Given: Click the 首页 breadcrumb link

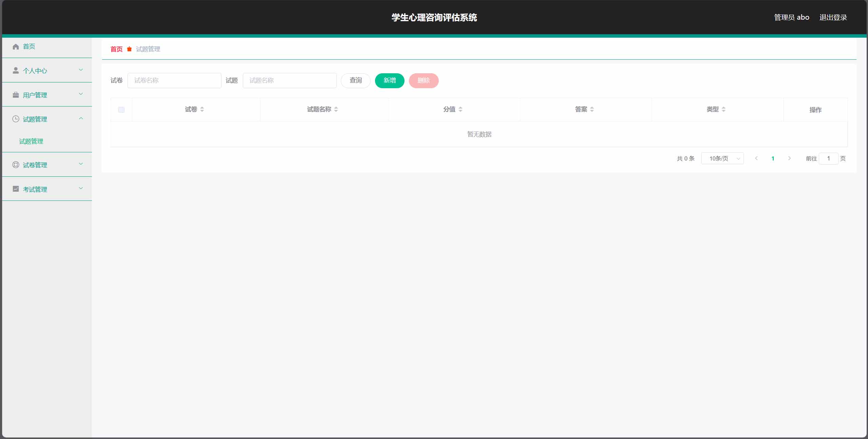Looking at the screenshot, I should pyautogui.click(x=116, y=49).
